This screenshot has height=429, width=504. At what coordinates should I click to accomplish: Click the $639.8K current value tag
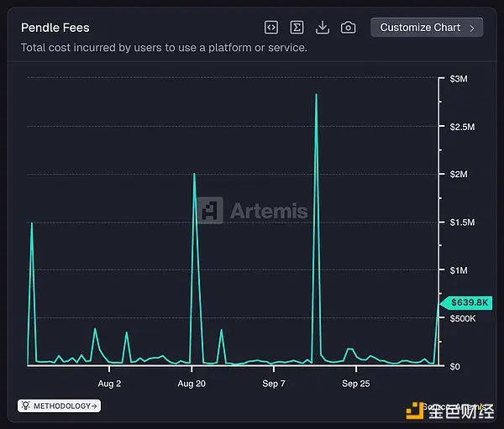coord(466,303)
